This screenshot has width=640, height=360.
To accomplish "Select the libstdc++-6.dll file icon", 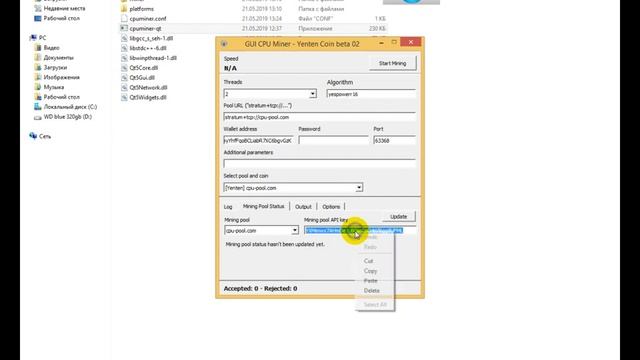I will pyautogui.click(x=124, y=48).
